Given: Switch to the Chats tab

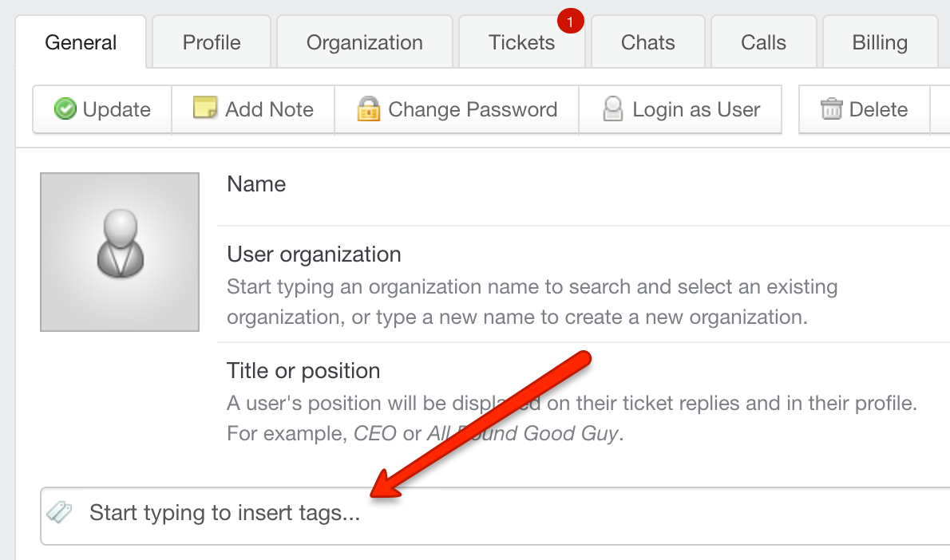Looking at the screenshot, I should tap(647, 41).
